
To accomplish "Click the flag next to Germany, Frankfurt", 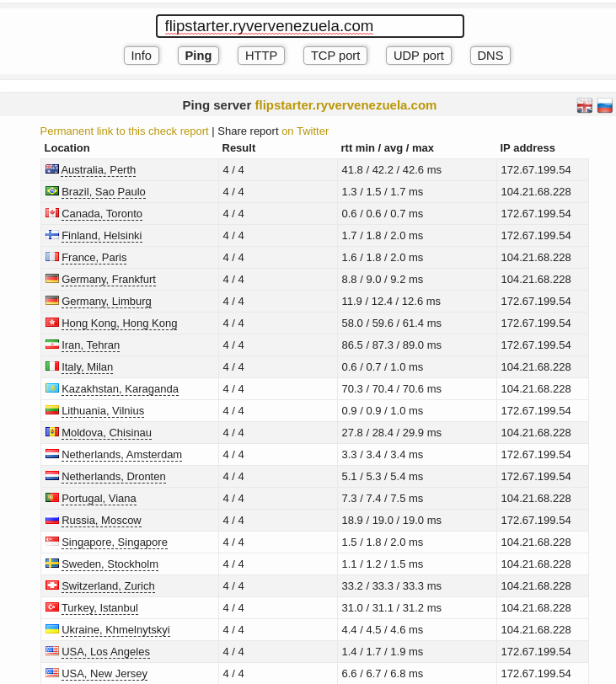I will click(x=52, y=278).
